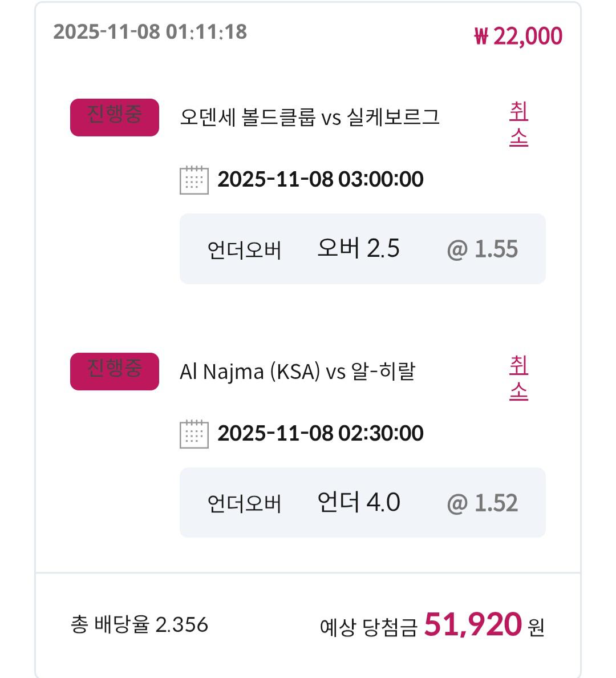Open the 오덴세 볼드클룹 vs 실케보르그 match title
Image resolution: width=616 pixels, height=678 pixels.
tap(310, 117)
